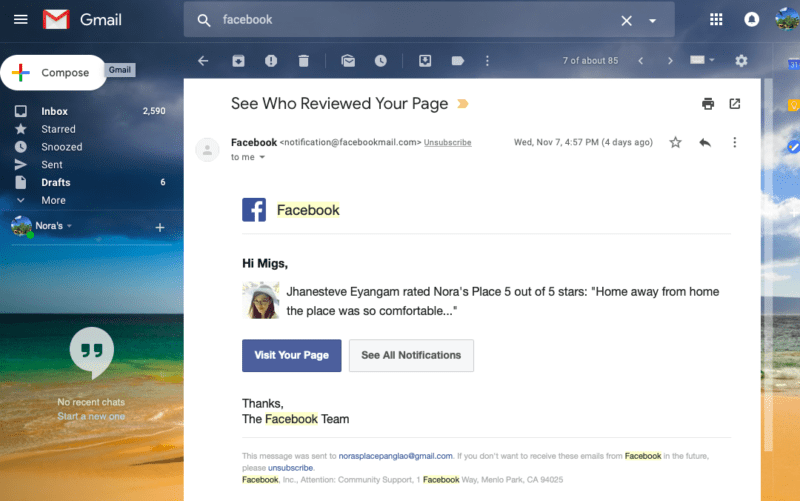Image resolution: width=800 pixels, height=501 pixels.
Task: Click the Unsubscribe link beside sender
Action: [447, 142]
